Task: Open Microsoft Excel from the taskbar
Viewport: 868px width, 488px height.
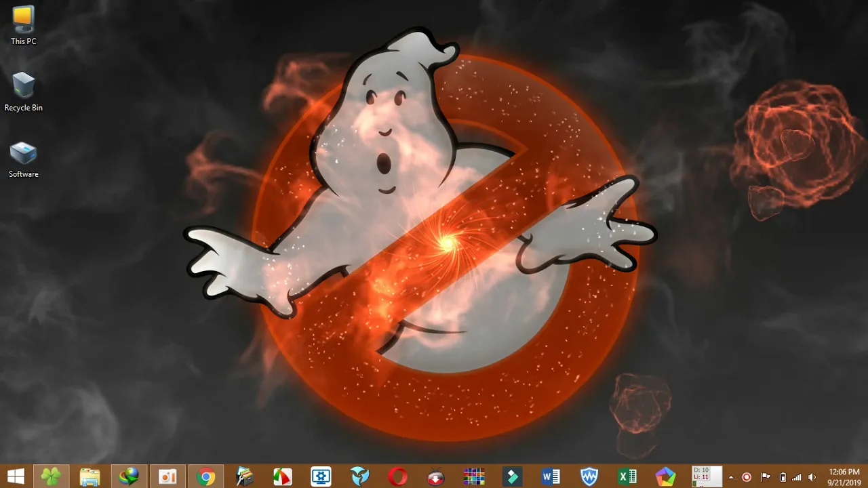Action: [x=627, y=476]
